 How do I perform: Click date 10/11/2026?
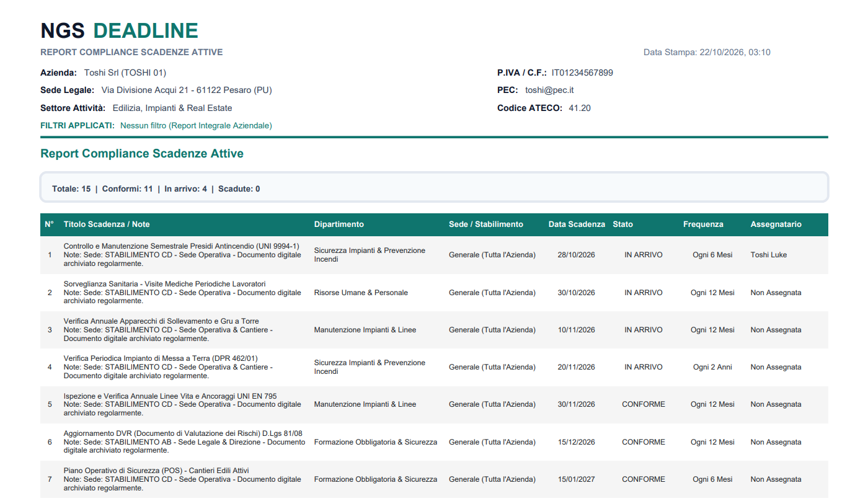click(x=577, y=330)
